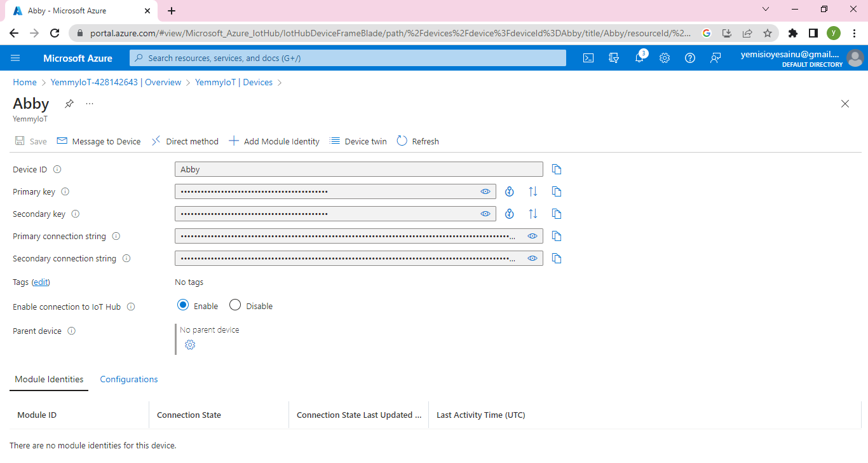This screenshot has height=463, width=868.
Task: Open the account menu for yemisioyesainu
Action: click(802, 58)
